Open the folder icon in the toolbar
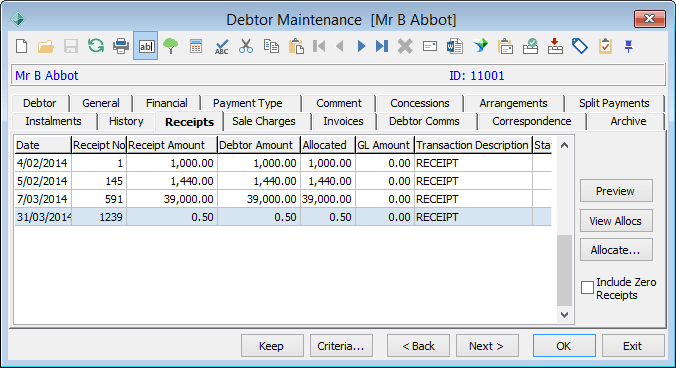The height and width of the screenshot is (368, 676). tap(46, 46)
